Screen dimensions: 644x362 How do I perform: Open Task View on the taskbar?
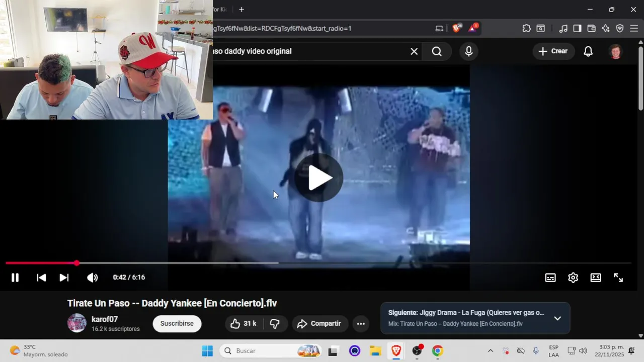pyautogui.click(x=333, y=351)
